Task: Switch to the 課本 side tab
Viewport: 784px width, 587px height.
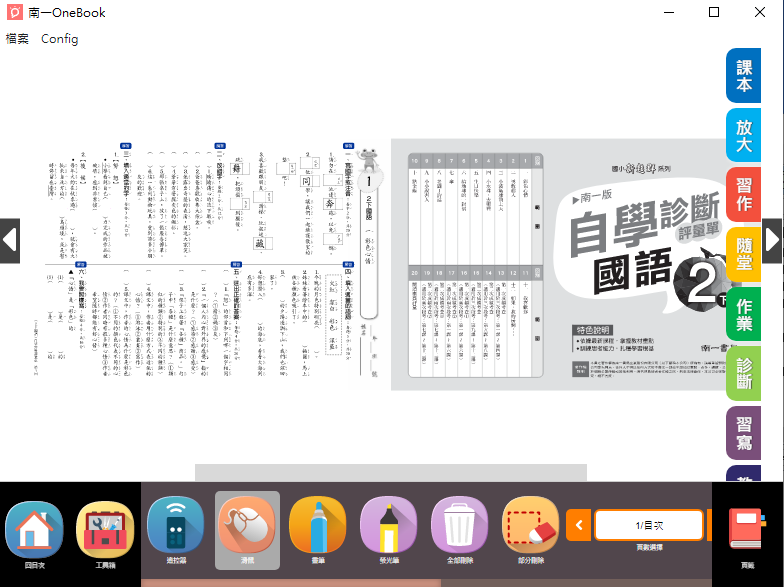Action: tap(743, 76)
